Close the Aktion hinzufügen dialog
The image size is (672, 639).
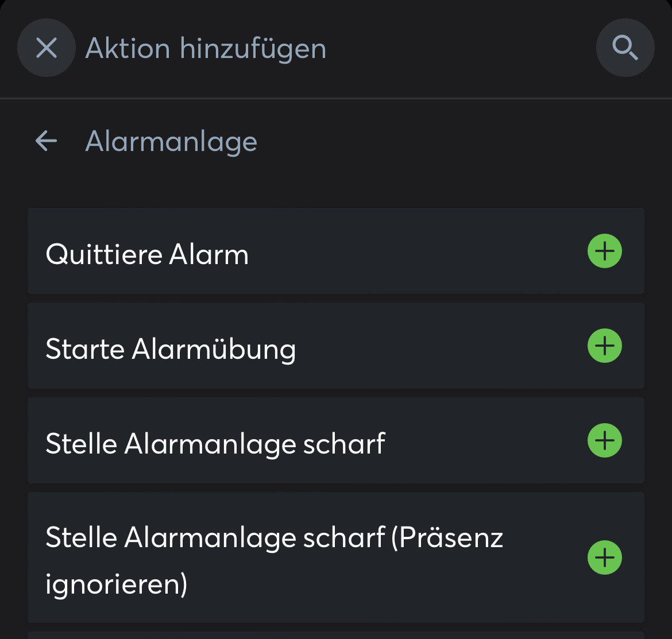(47, 48)
